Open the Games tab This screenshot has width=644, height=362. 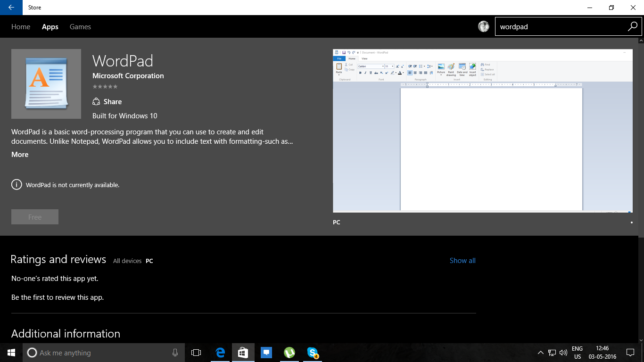point(80,27)
